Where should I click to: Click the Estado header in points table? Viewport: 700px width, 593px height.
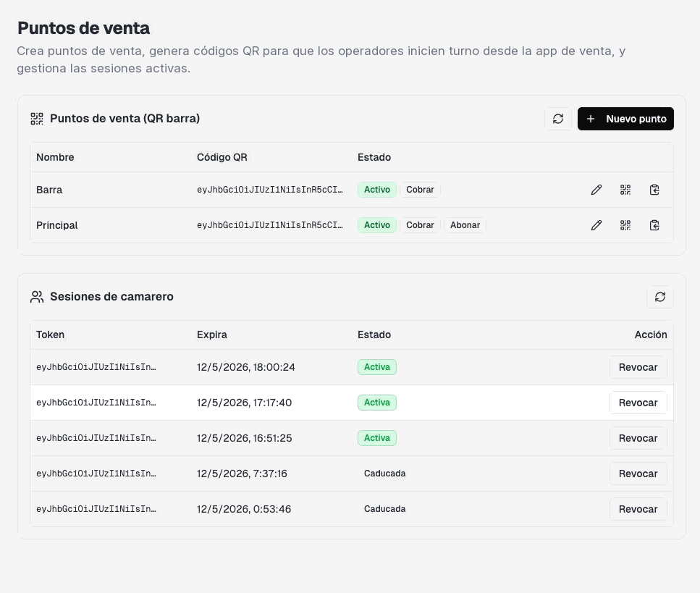pos(374,157)
